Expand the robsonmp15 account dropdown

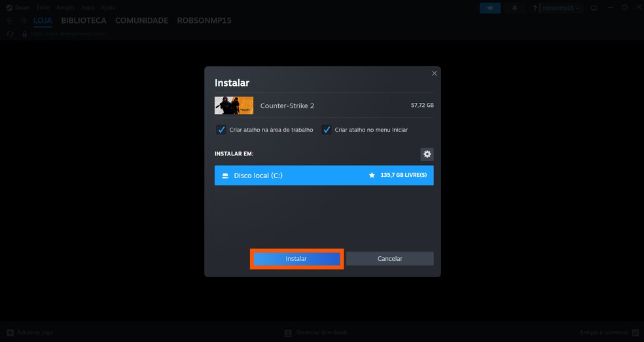(x=561, y=8)
